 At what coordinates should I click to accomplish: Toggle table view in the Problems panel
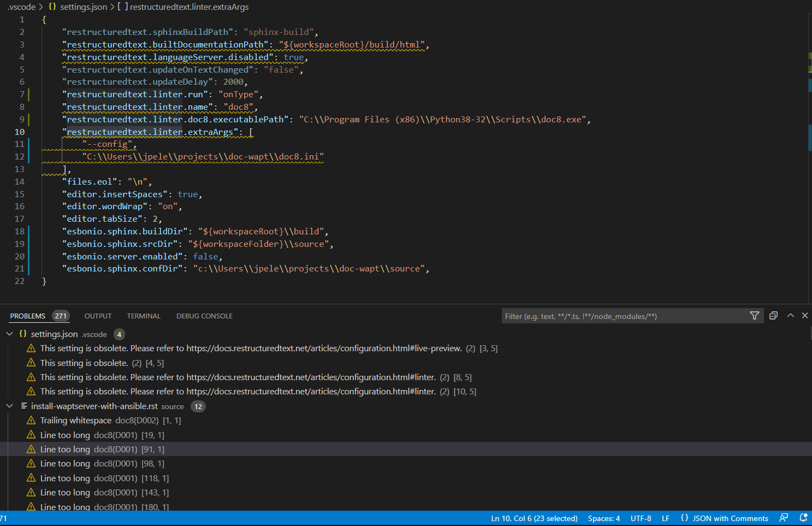tap(773, 315)
